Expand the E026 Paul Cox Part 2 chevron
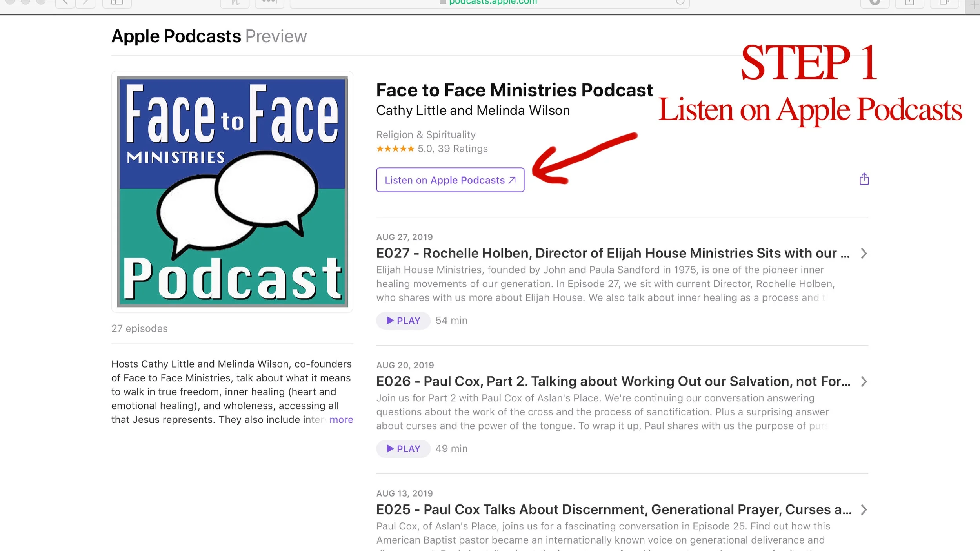Viewport: 980px width, 551px height. click(864, 382)
